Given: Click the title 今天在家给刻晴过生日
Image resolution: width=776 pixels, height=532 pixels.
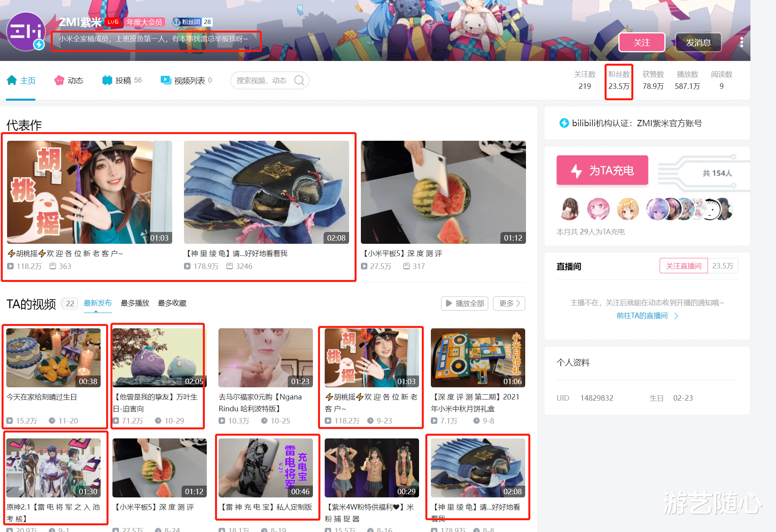Looking at the screenshot, I should pos(42,397).
